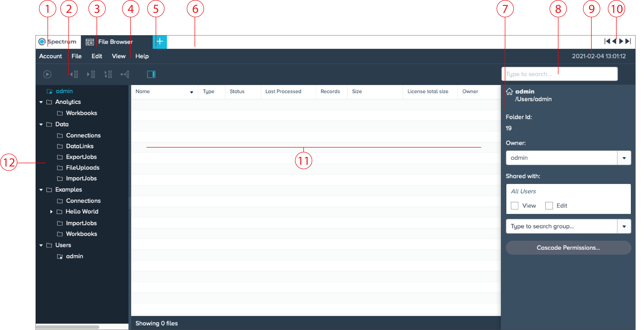The height and width of the screenshot is (330, 644).
Task: Click the expand single branch toolbar icon
Action: (x=108, y=74)
